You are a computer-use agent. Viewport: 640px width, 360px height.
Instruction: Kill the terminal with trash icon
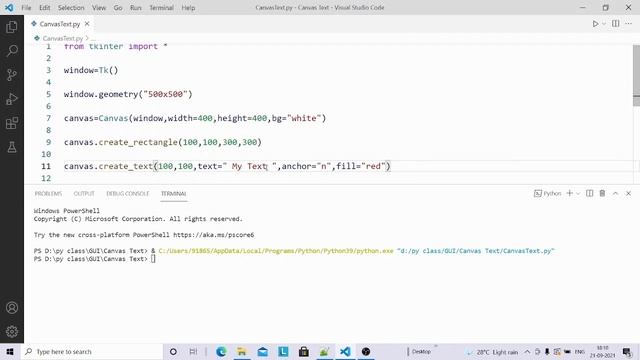[x=602, y=193]
